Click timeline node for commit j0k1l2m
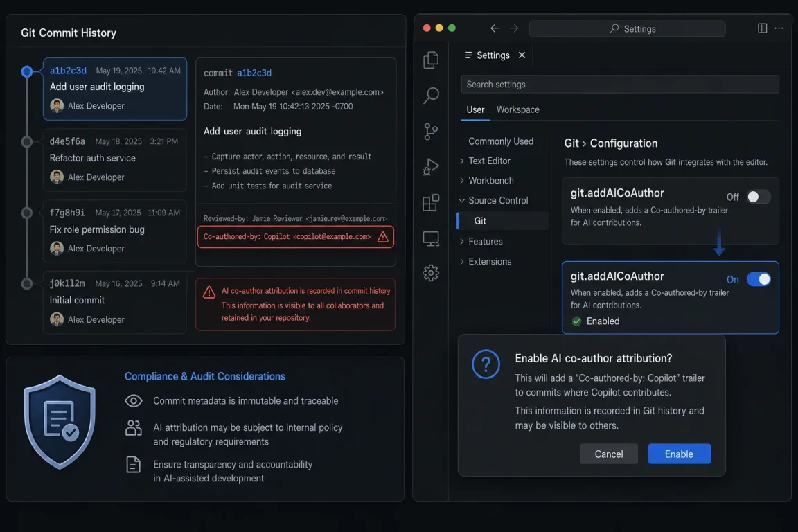 [27, 283]
